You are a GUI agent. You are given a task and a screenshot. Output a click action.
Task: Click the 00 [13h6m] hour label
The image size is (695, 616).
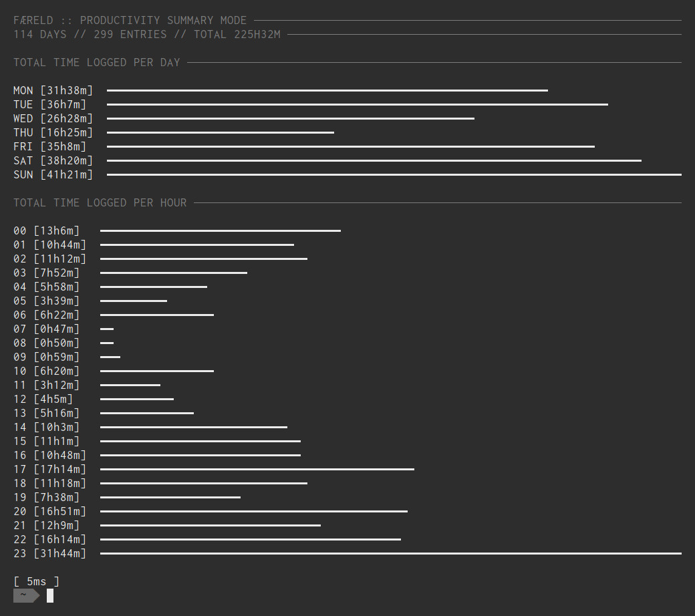(x=47, y=231)
